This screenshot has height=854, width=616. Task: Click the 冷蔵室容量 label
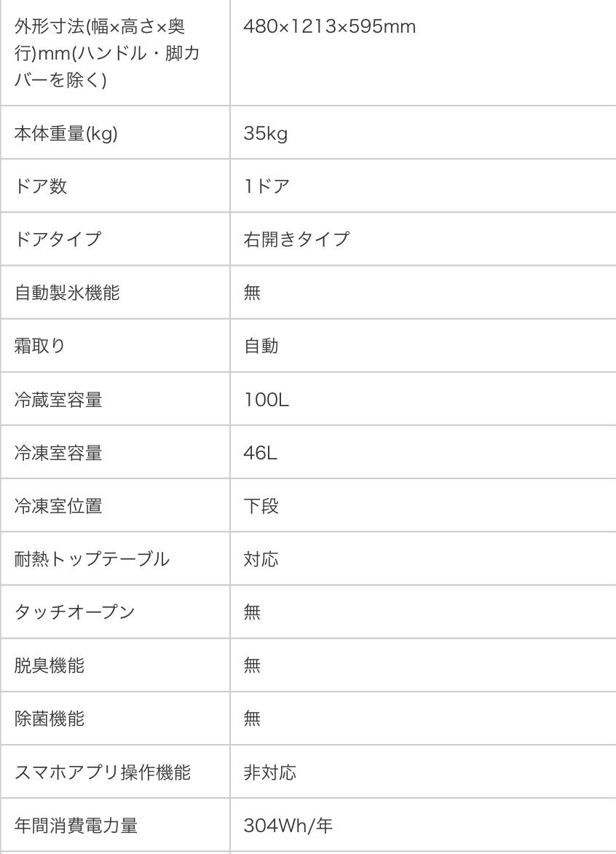(x=58, y=399)
